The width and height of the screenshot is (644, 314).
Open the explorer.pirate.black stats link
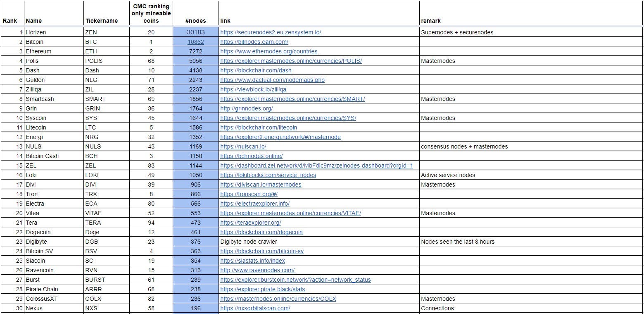tap(263, 289)
